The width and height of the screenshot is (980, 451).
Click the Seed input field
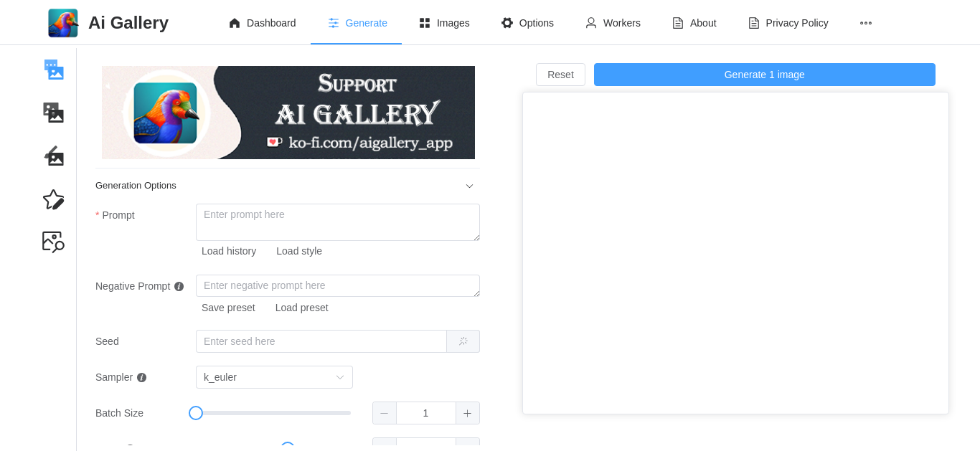tap(321, 341)
